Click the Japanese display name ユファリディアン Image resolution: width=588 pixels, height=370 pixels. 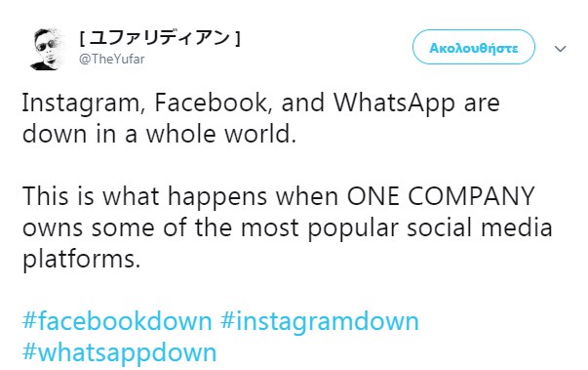(160, 38)
